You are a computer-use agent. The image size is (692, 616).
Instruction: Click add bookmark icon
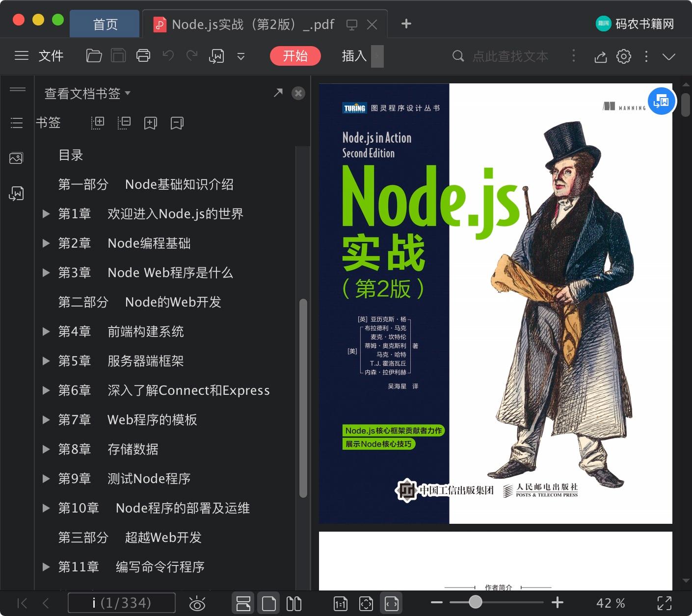tap(151, 123)
